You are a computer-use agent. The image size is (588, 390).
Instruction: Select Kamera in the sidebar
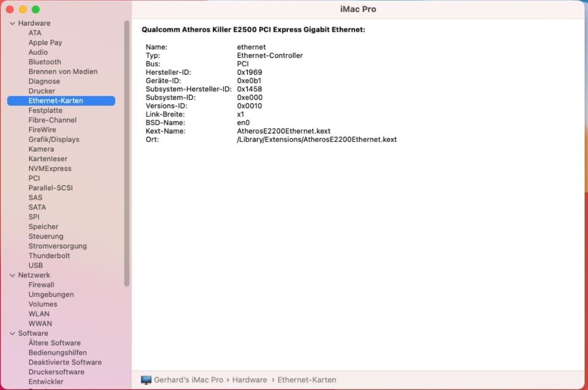click(x=41, y=149)
